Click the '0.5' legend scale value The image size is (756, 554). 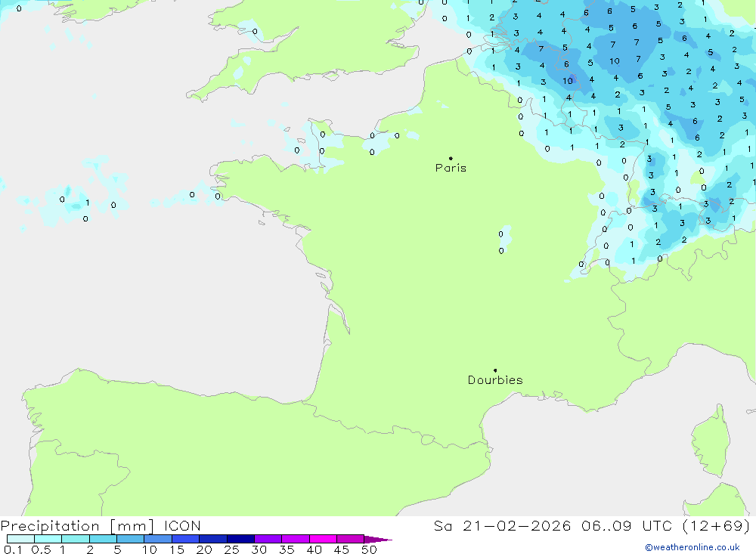coord(41,549)
